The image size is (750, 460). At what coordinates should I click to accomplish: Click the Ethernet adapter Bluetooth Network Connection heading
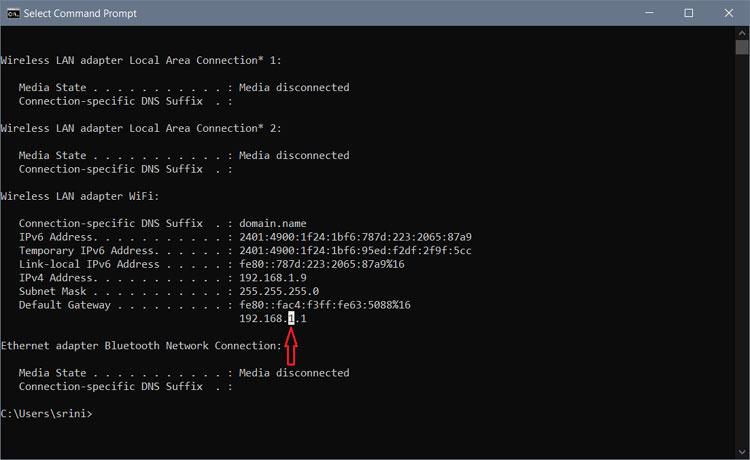[140, 345]
